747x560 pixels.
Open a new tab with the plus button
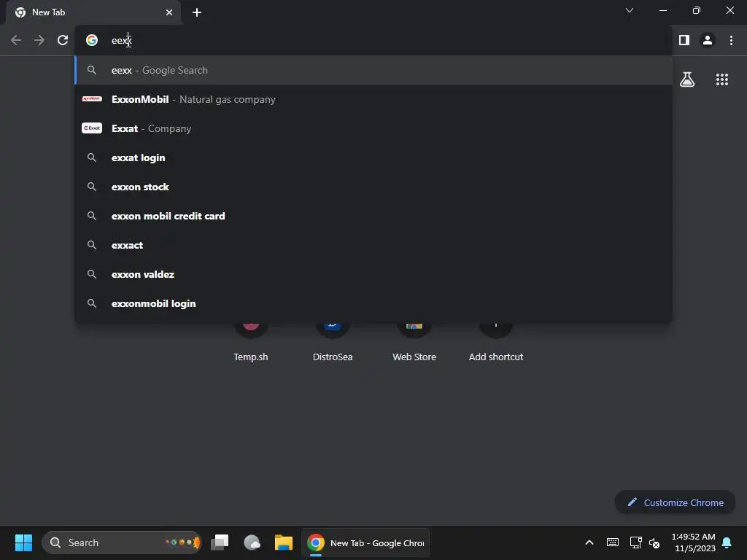click(197, 12)
